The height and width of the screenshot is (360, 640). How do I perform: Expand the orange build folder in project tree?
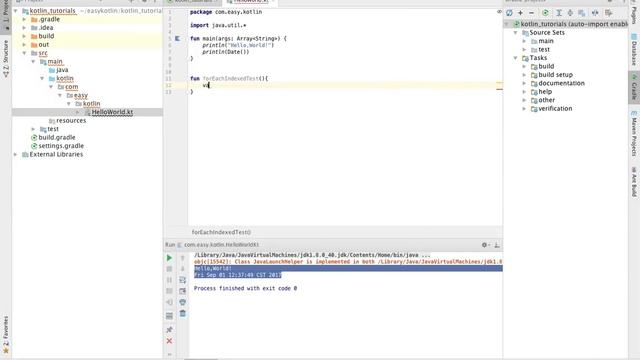click(x=24, y=36)
